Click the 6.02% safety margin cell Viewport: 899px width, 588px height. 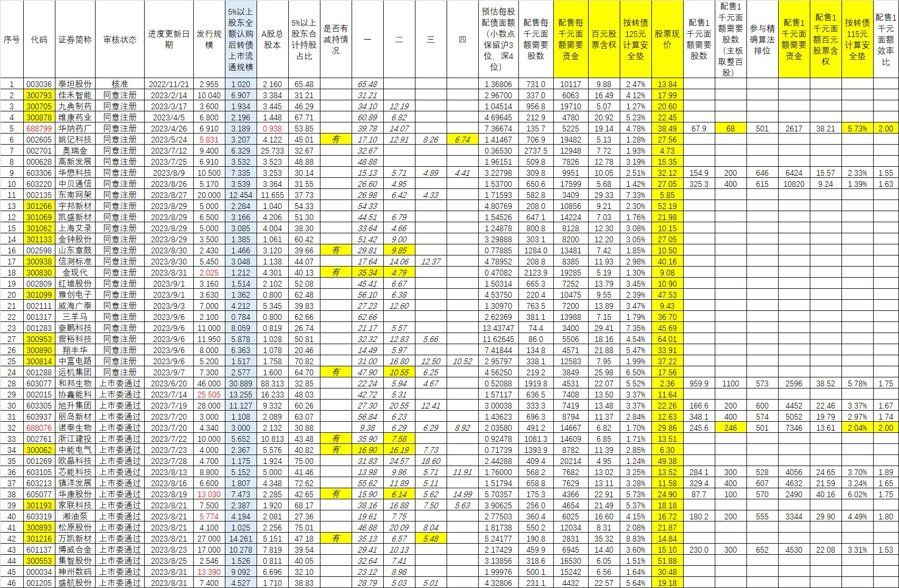point(857,494)
